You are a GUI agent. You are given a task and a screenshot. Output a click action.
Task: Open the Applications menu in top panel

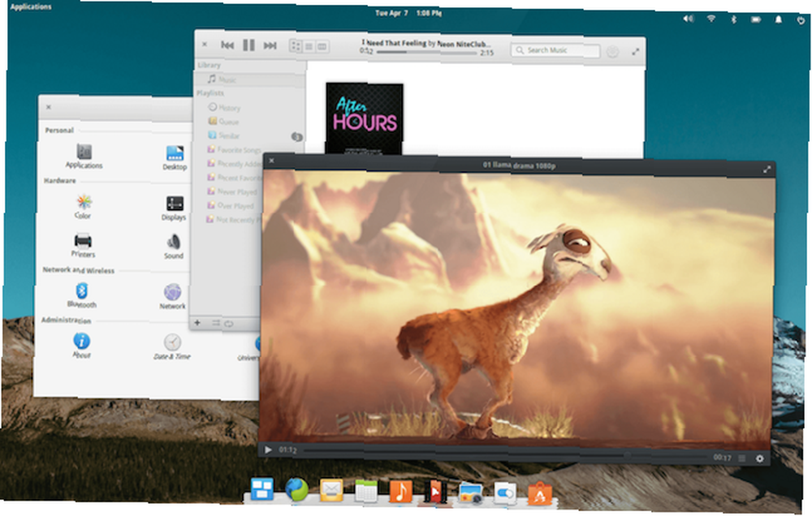[31, 6]
